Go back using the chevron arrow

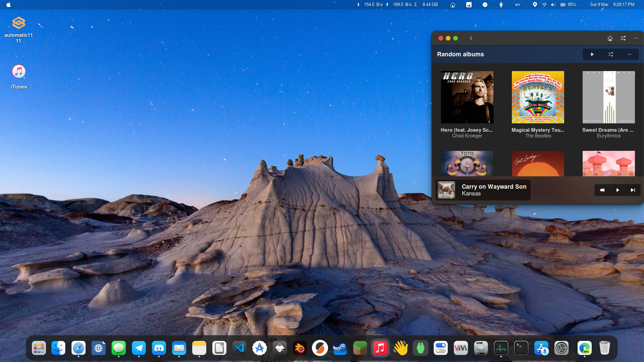point(471,39)
